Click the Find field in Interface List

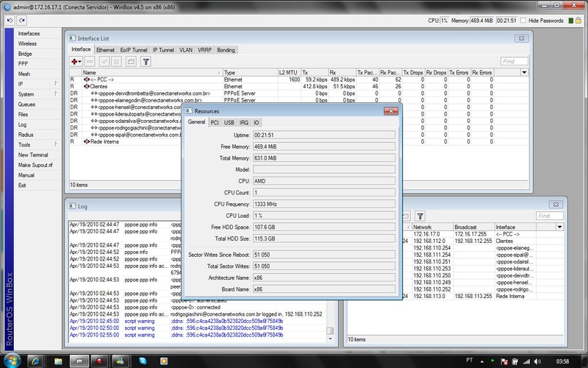click(x=514, y=61)
